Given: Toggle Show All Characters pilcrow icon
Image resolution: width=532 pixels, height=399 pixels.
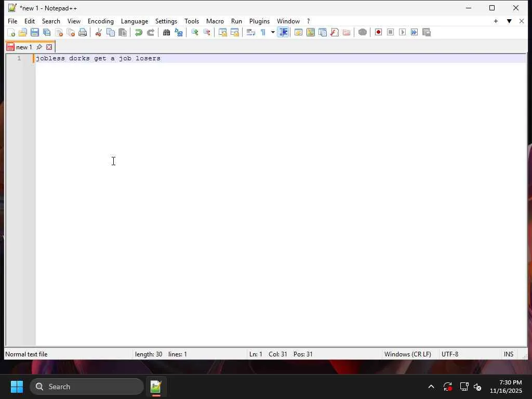Looking at the screenshot, I should coord(263,32).
